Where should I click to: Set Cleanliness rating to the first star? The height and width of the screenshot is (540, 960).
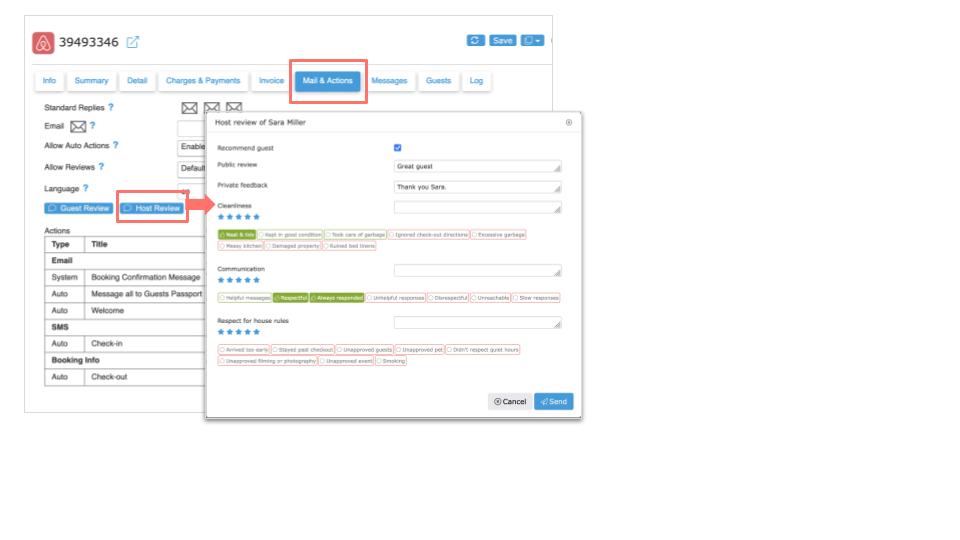[221, 217]
